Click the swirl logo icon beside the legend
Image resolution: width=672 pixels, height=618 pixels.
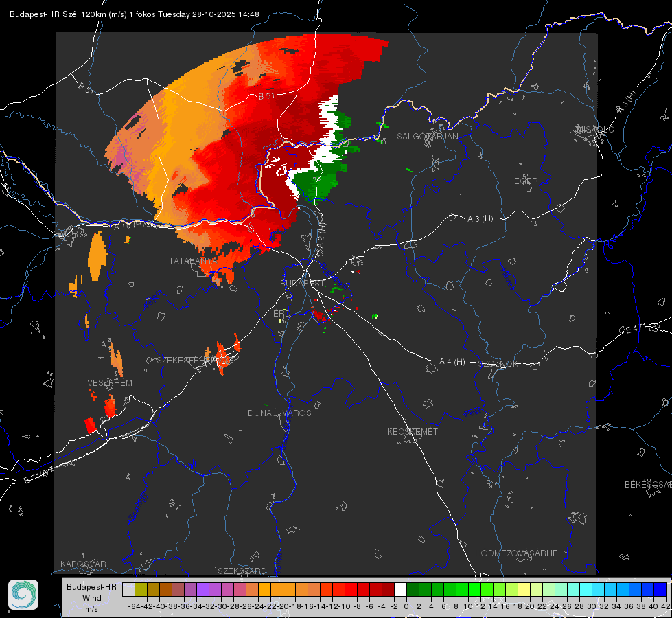[x=23, y=595]
